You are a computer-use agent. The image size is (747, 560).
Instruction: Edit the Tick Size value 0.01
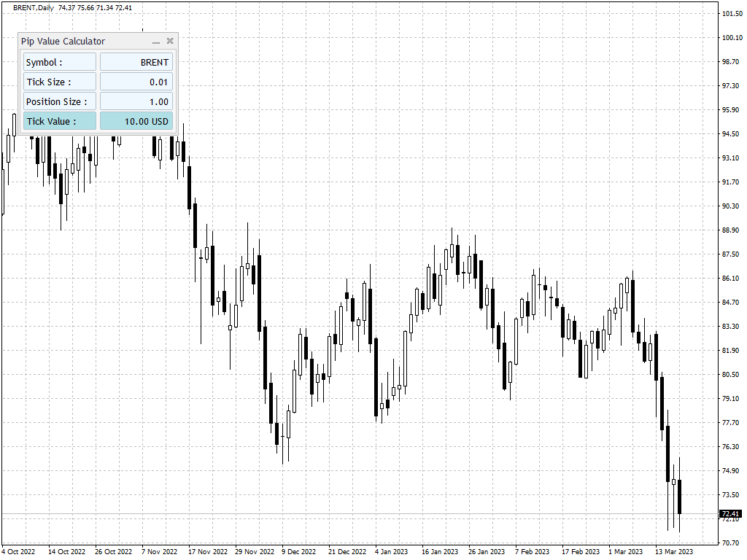136,82
